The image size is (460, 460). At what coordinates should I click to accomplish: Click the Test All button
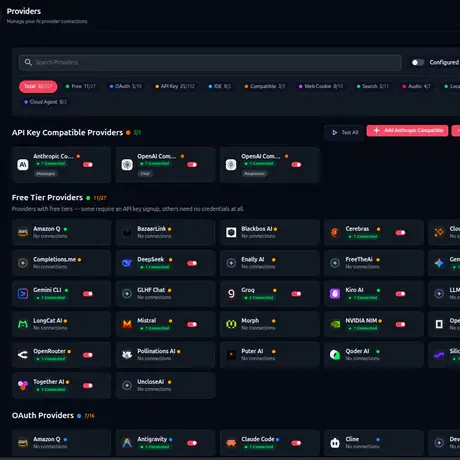[x=344, y=132]
